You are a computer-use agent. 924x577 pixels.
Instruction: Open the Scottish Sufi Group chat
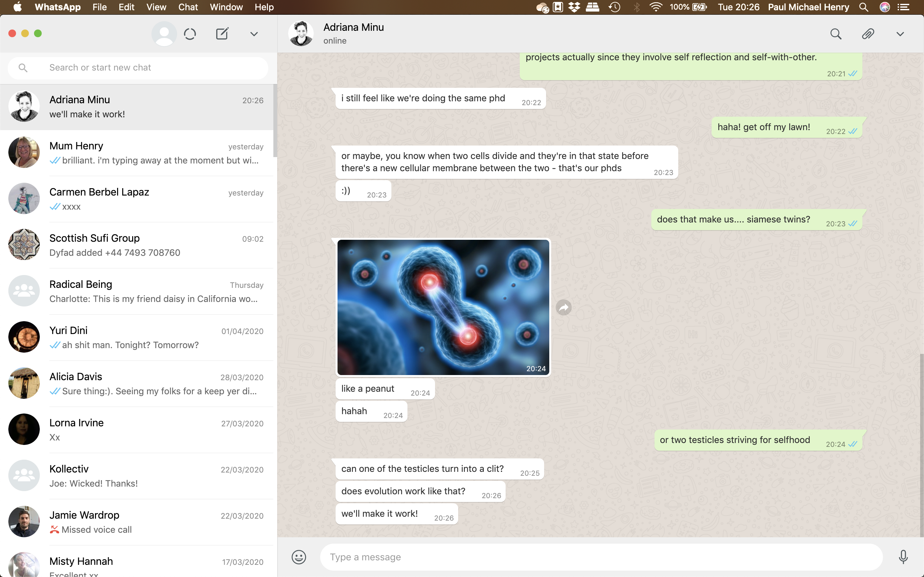coord(137,245)
